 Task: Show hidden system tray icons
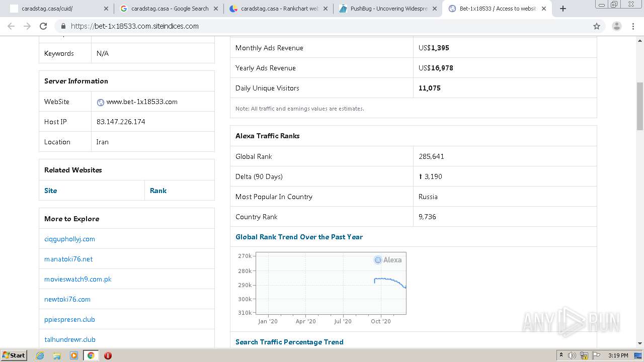(x=561, y=355)
